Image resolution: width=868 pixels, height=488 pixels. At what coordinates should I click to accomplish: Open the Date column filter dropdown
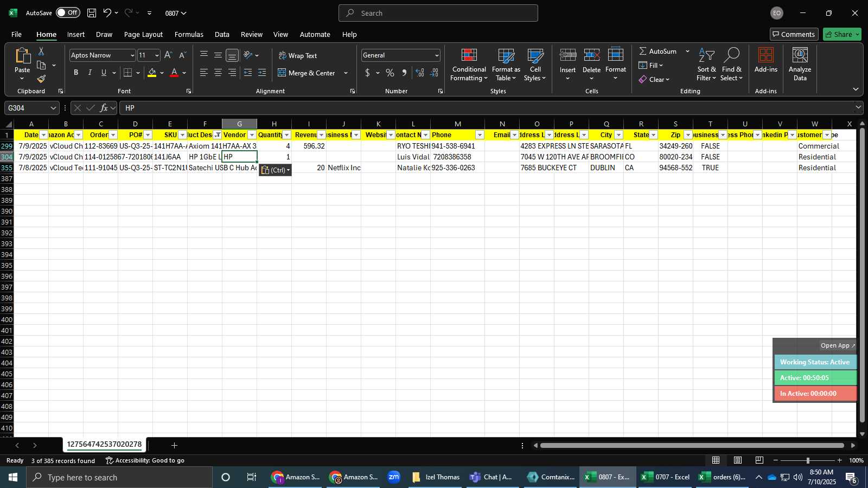[43, 135]
